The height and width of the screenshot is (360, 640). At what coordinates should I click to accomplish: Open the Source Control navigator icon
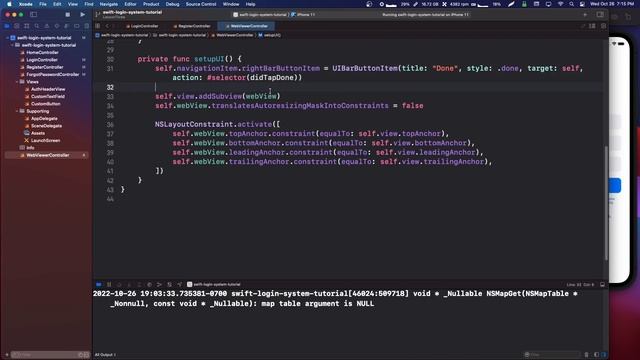[17, 26]
